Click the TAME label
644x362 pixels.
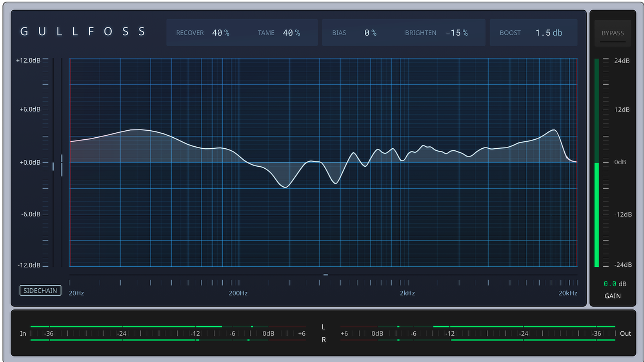coord(266,33)
